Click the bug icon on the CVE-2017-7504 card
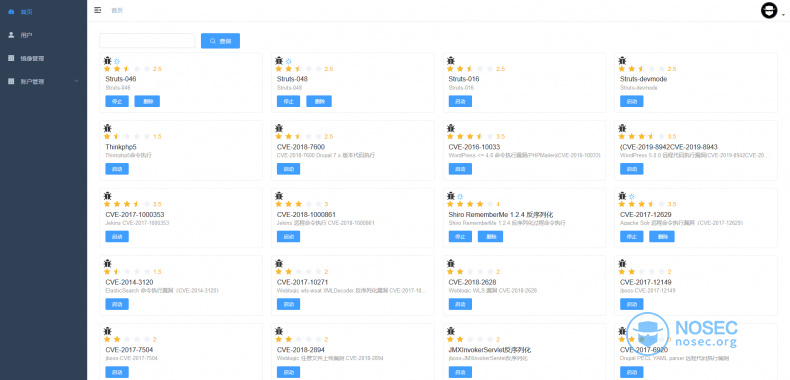This screenshot has width=790, height=380. coord(107,331)
